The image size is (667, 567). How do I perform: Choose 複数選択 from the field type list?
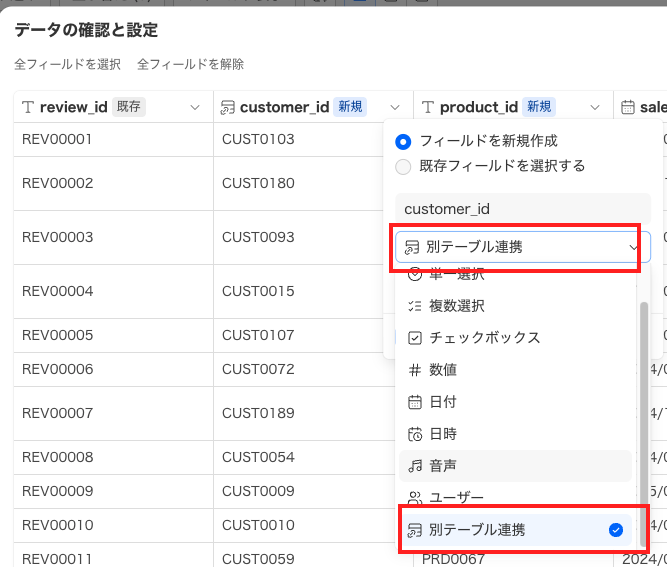(457, 306)
